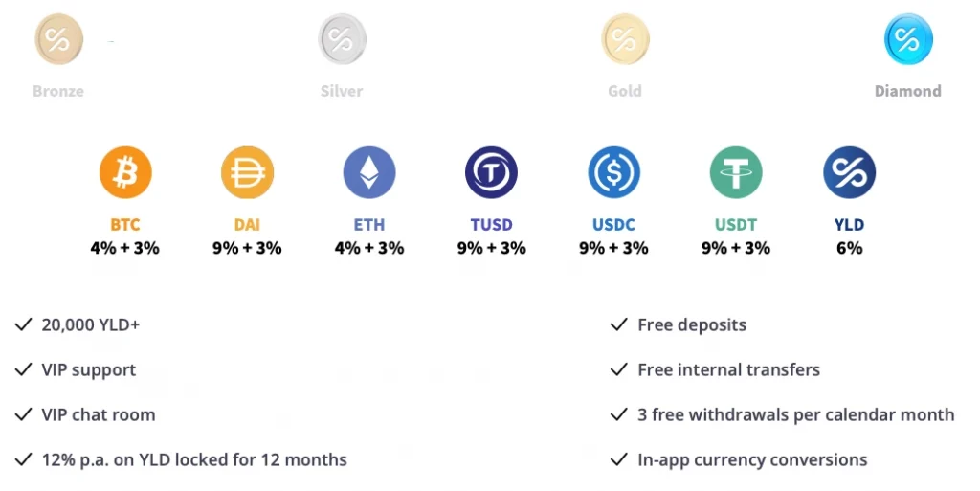Click the Bronze tier label
This screenshot has width=980, height=491.
coord(58,91)
